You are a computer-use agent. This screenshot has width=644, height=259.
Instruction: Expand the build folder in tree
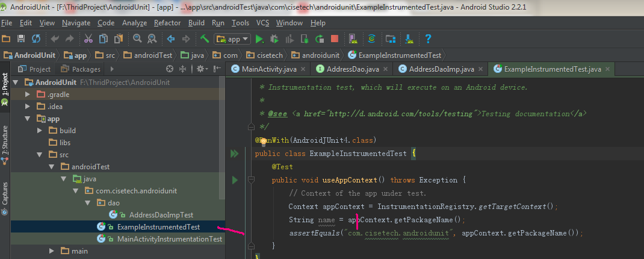click(x=40, y=131)
